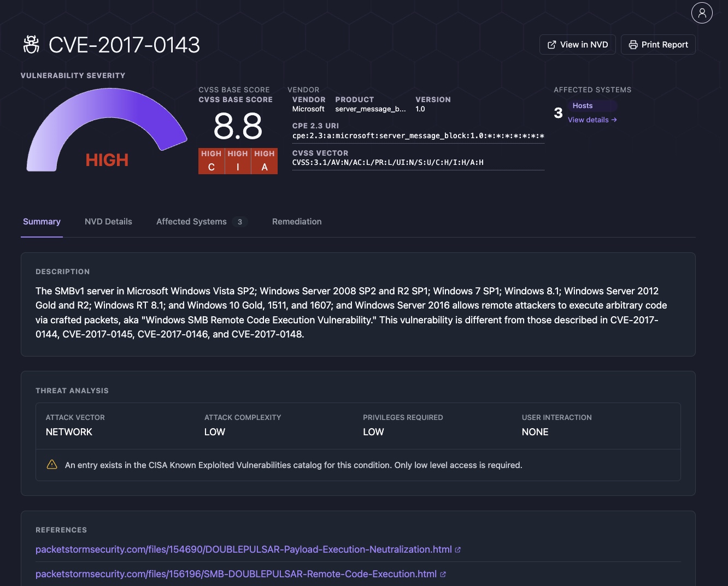Viewport: 728px width, 586px height.
Task: Click the bug icon beside CVE-2017-0143
Action: (x=31, y=44)
